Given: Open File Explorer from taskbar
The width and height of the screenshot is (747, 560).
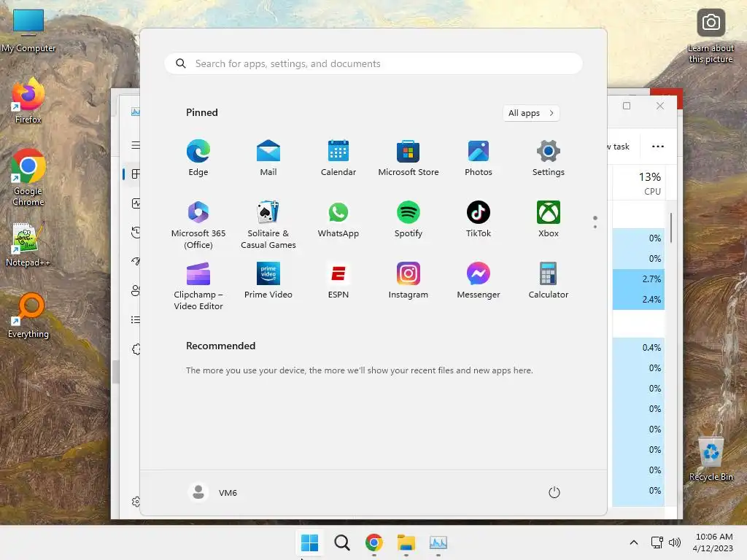Looking at the screenshot, I should click(x=406, y=542).
